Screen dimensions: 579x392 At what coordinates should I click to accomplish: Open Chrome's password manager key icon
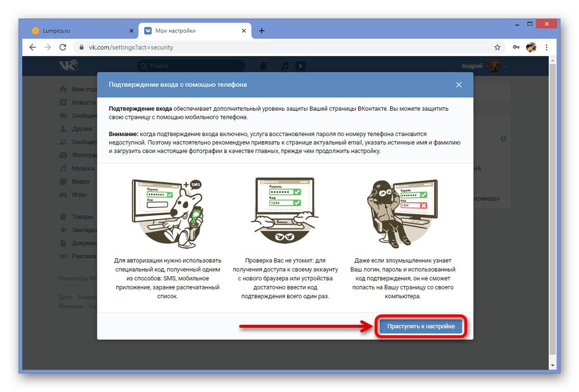pos(515,47)
